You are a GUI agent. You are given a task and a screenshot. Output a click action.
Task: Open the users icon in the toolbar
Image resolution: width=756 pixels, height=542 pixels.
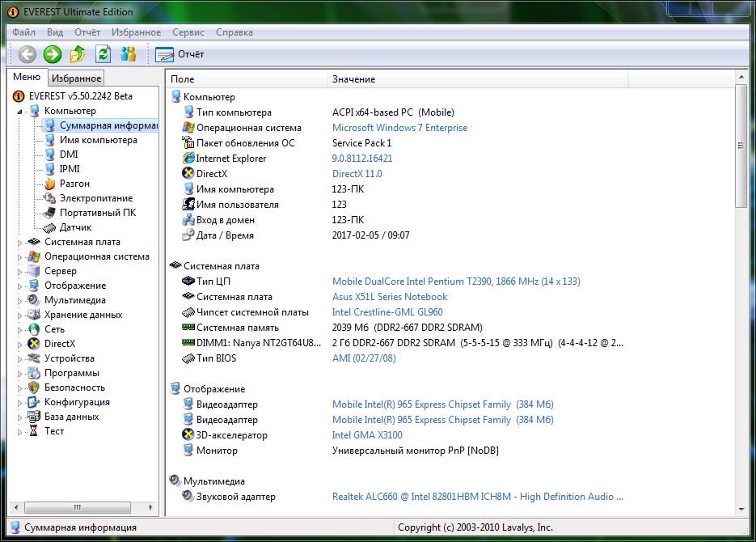pos(129,54)
